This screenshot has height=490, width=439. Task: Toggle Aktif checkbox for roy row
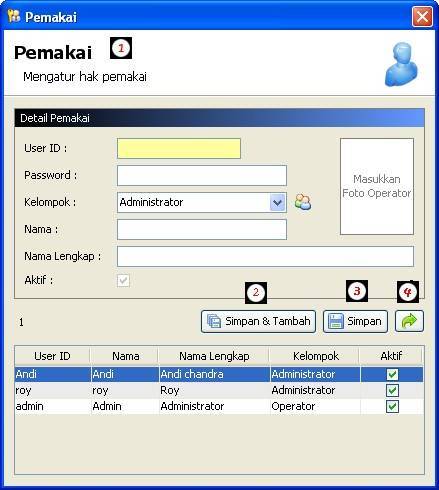[x=392, y=390]
